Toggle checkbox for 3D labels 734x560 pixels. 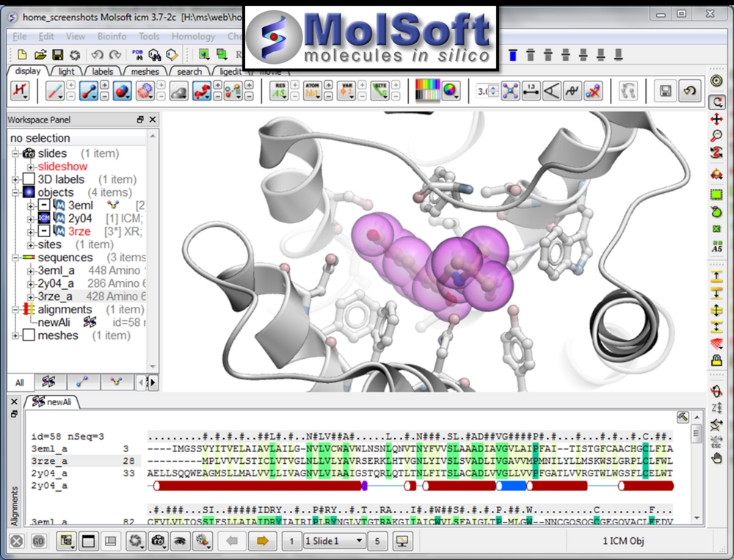tap(29, 179)
